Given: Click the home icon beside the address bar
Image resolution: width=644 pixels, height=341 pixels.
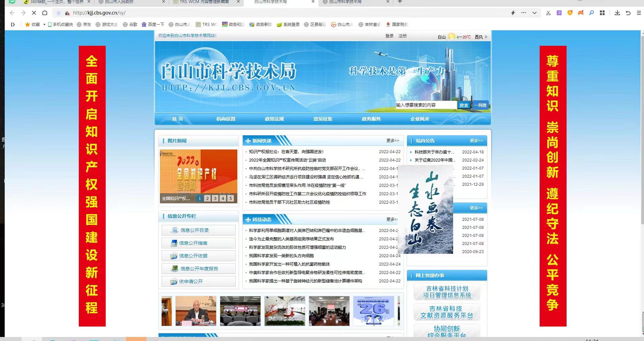Looking at the screenshot, I should click(45, 13).
